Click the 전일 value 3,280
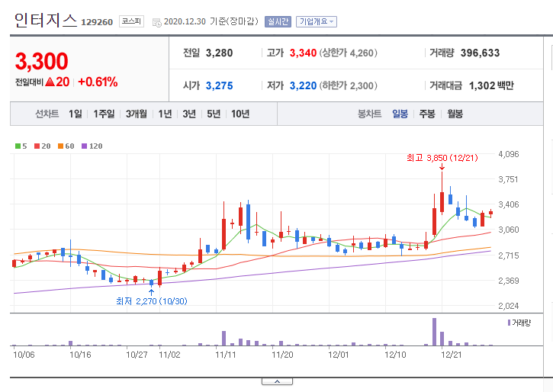The image size is (553, 392). click(x=220, y=53)
